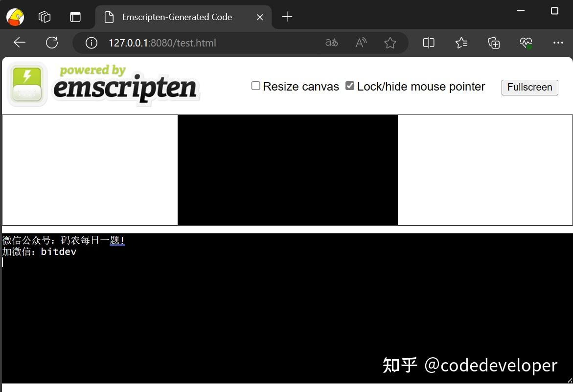View site information icon in address bar

pos(92,43)
